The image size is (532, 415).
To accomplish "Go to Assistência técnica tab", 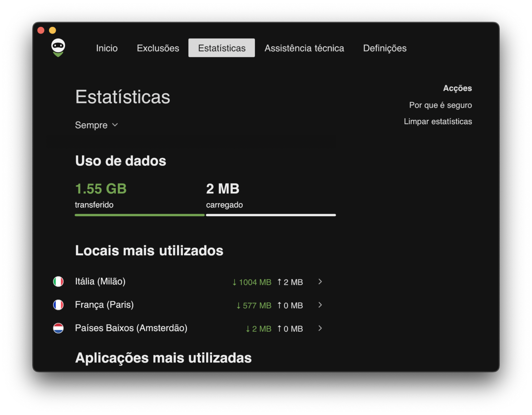I will pyautogui.click(x=304, y=48).
